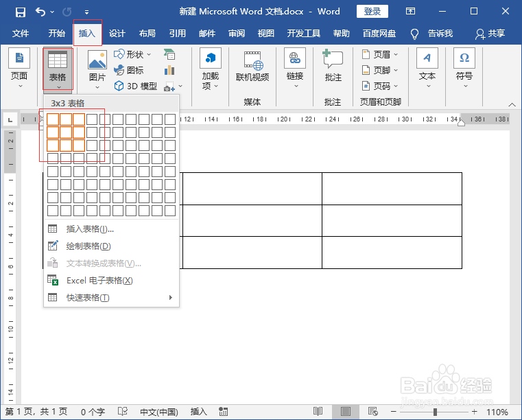Screen dimensions: 522x420
Task: Click the 告诉我 lightbulb search
Action: pyautogui.click(x=432, y=34)
